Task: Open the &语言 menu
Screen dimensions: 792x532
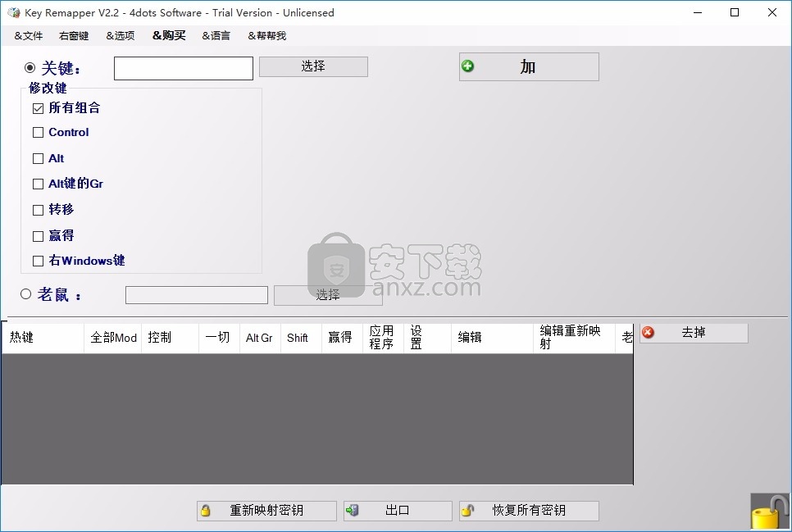Action: coord(216,36)
